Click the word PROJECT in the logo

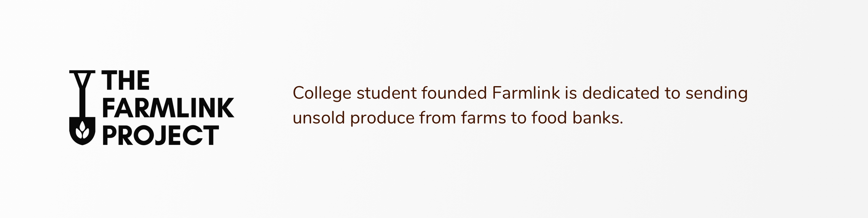(161, 135)
